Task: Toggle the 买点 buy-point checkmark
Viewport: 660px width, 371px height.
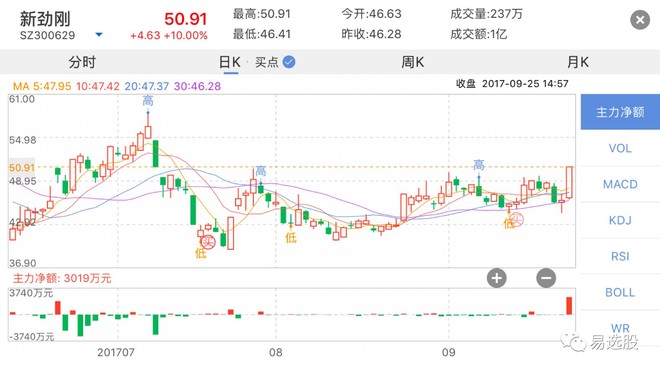Action: click(x=289, y=62)
